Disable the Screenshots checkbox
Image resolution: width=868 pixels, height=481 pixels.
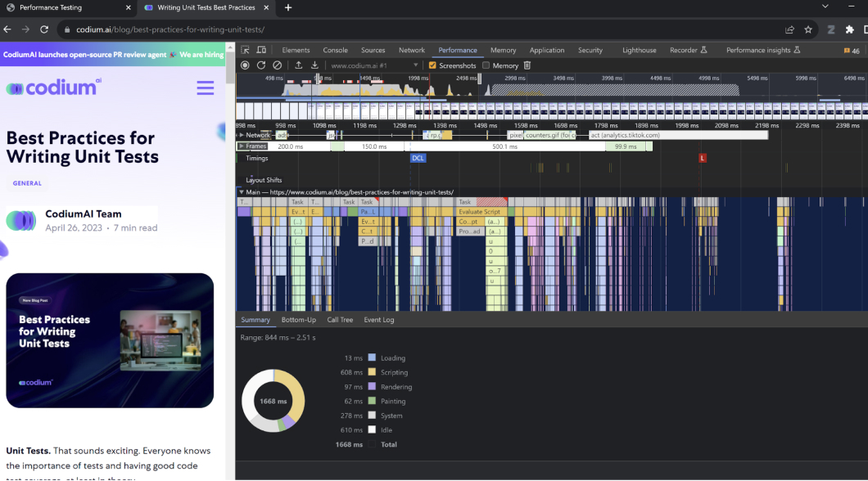432,65
